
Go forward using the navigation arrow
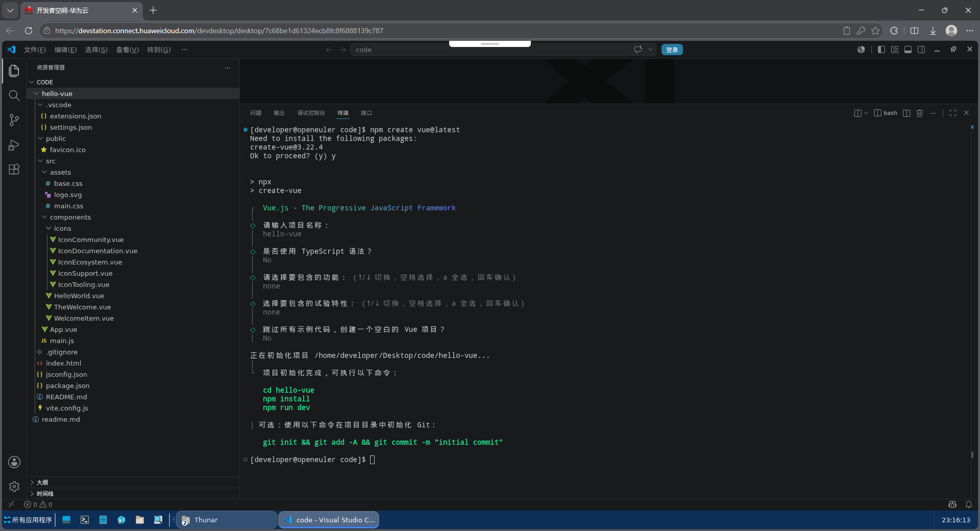click(x=342, y=50)
